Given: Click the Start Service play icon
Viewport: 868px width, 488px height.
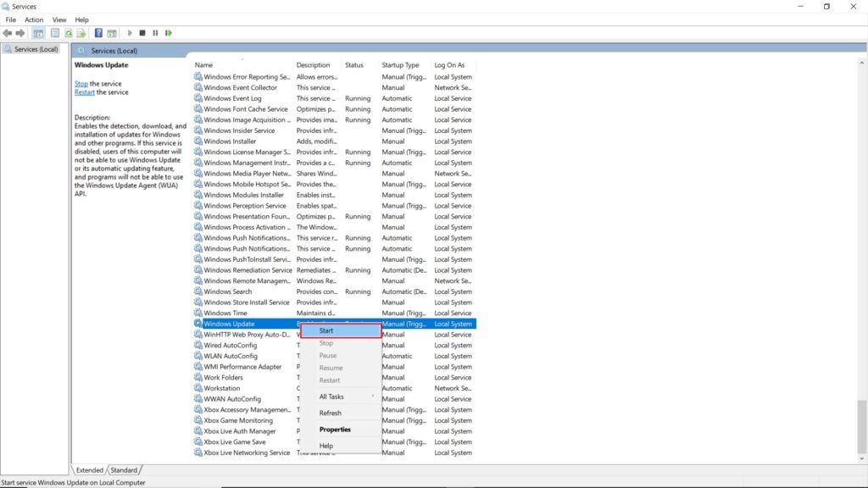Looking at the screenshot, I should [130, 33].
